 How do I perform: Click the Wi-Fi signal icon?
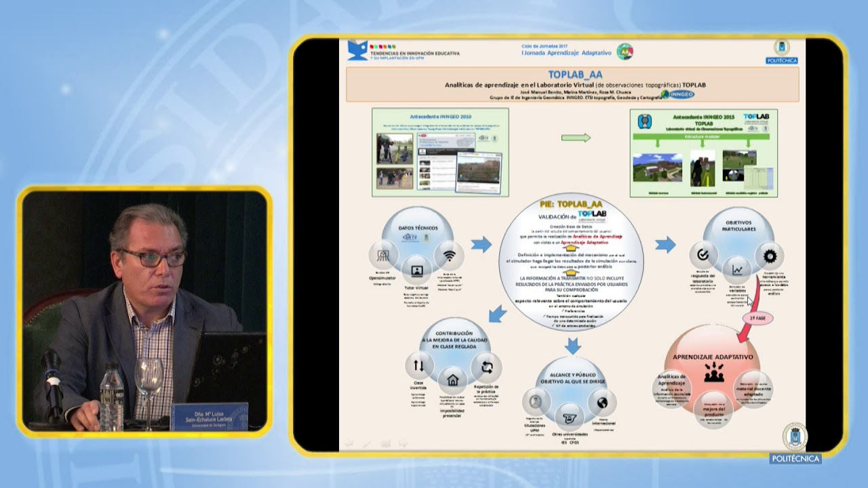click(x=449, y=256)
